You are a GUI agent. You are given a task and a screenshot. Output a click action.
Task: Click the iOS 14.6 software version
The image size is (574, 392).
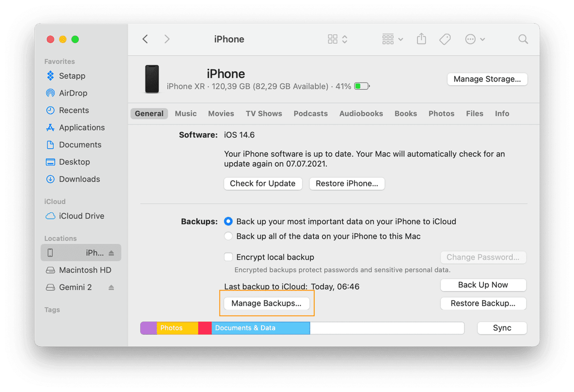point(239,135)
